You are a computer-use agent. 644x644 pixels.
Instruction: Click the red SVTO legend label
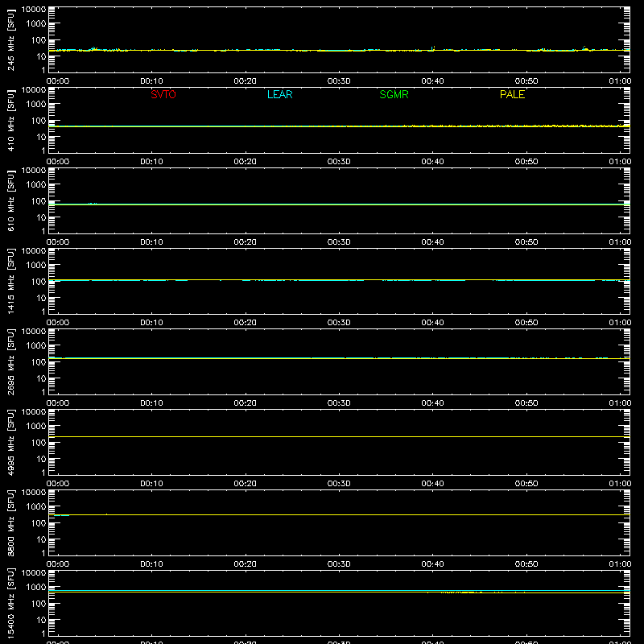[163, 94]
